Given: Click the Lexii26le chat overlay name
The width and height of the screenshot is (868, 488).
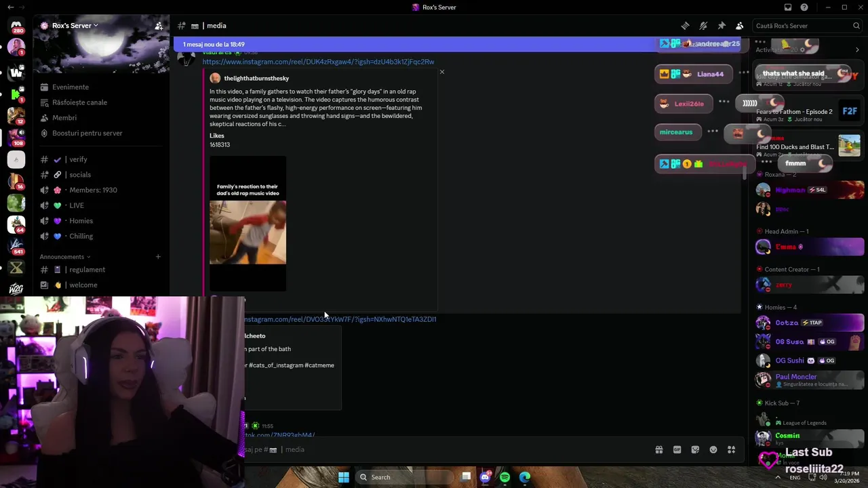Looking at the screenshot, I should pos(689,104).
